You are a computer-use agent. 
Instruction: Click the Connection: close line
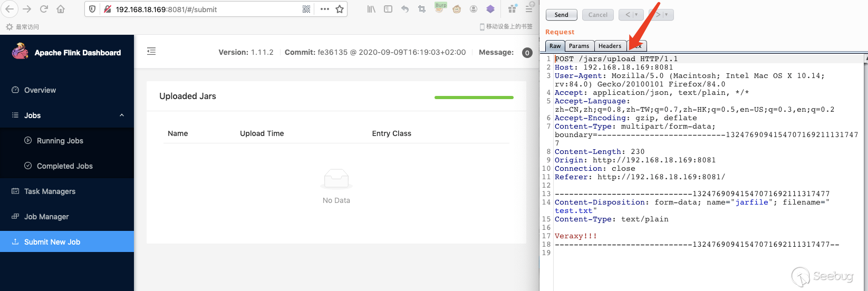tap(595, 169)
